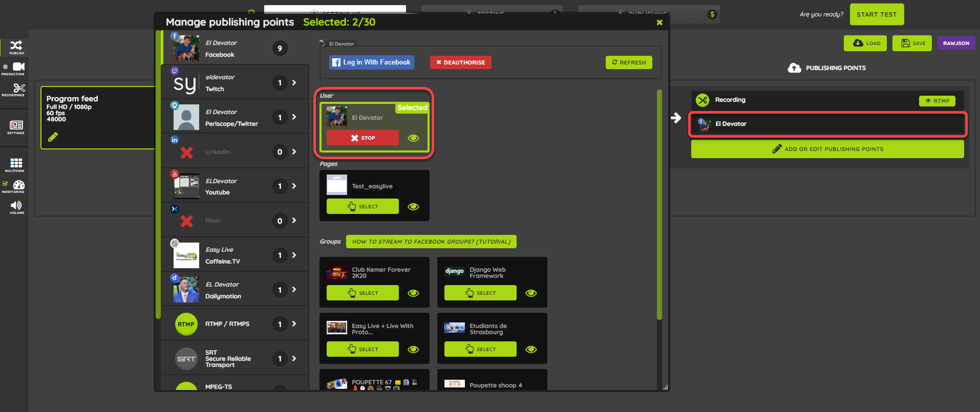Viewport: 980px width, 412px height.
Task: Expand the SRT Secure Reliable Transport row
Action: [294, 358]
